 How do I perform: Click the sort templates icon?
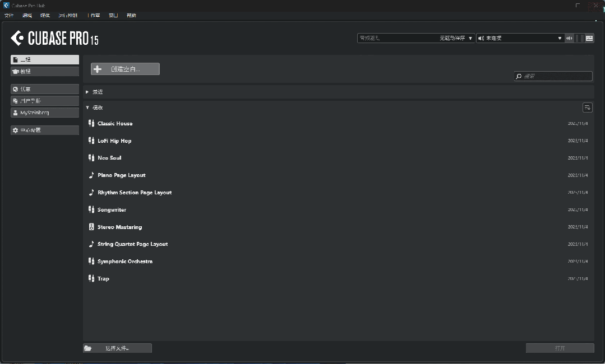(x=587, y=108)
